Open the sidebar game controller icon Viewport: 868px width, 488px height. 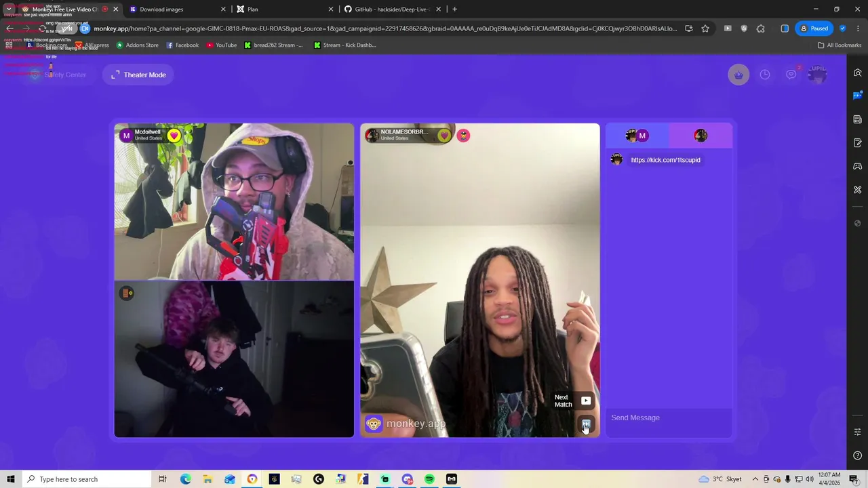click(x=858, y=166)
